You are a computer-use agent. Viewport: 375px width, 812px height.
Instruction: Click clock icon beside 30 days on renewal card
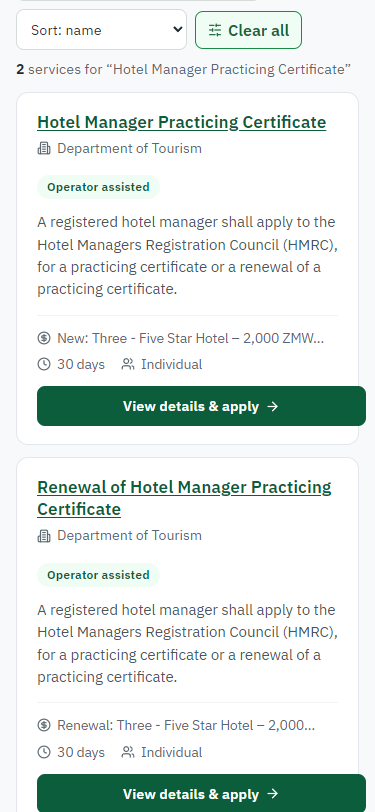(x=44, y=752)
